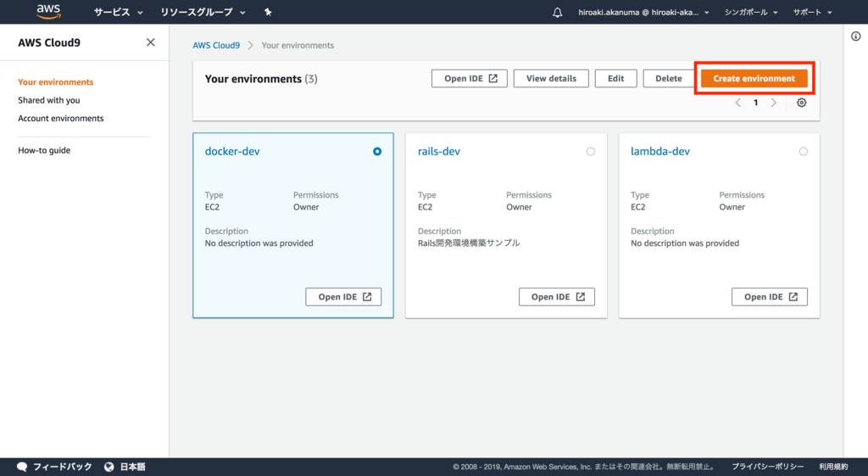The width and height of the screenshot is (868, 476).
Task: Click the 日本語 language selector
Action: tap(133, 467)
